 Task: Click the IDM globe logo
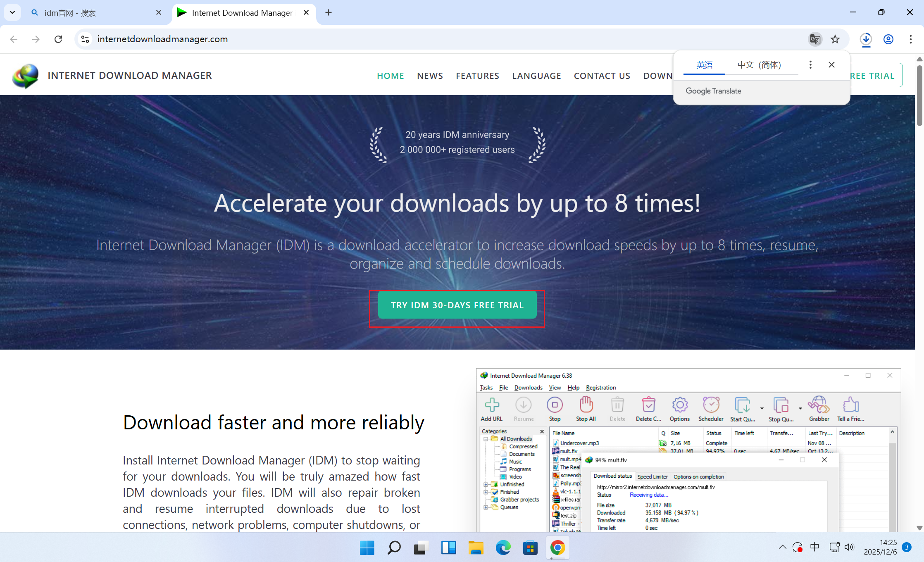click(26, 76)
